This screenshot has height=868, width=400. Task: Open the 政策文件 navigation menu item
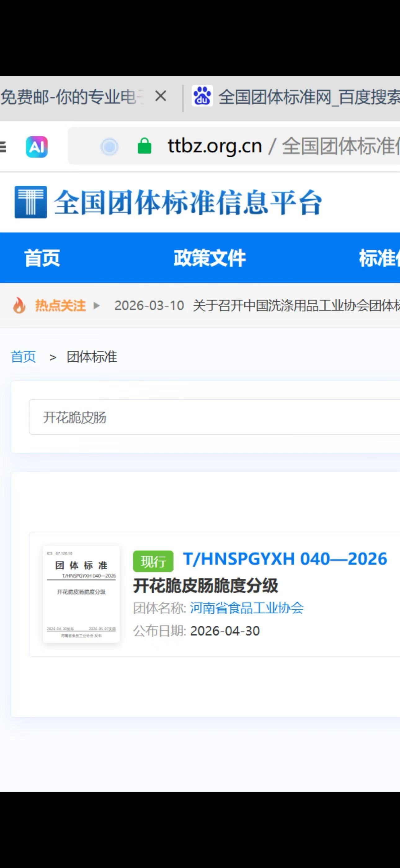pyautogui.click(x=209, y=258)
